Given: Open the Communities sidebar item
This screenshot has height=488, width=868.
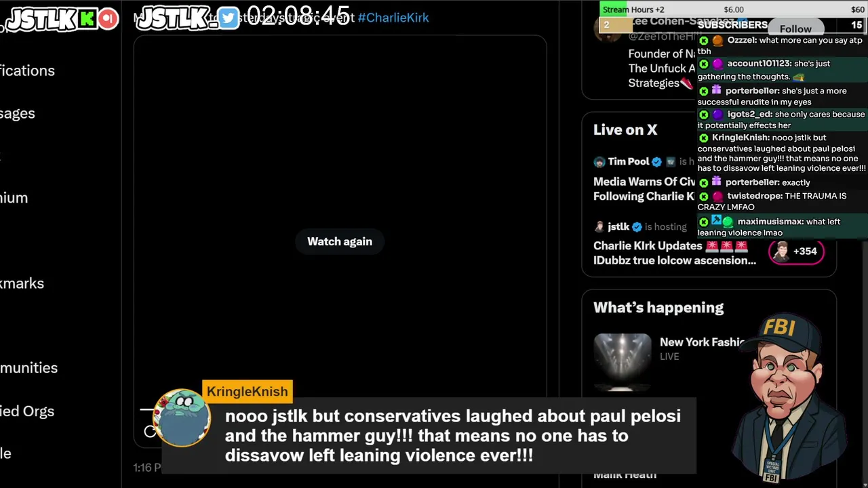Looking at the screenshot, I should click(x=28, y=367).
